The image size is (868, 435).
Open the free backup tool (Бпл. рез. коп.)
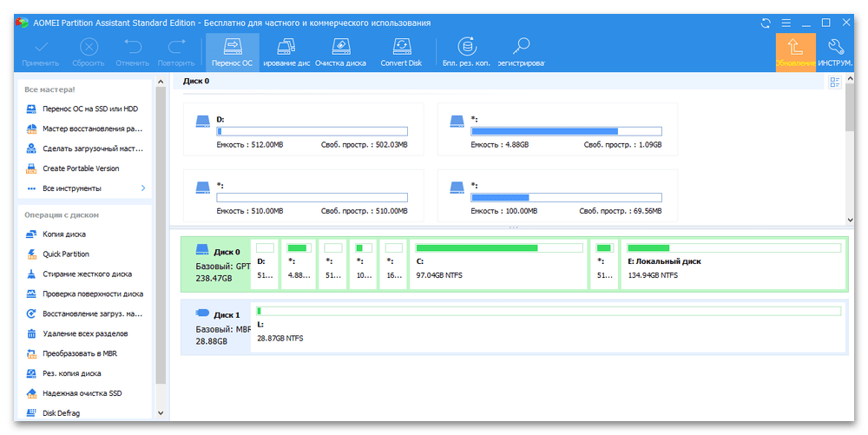click(467, 52)
